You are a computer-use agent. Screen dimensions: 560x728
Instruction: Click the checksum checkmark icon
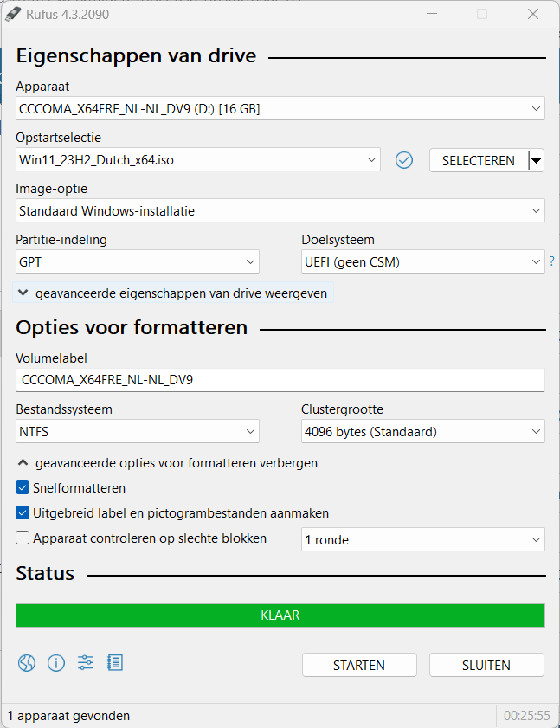tap(404, 160)
